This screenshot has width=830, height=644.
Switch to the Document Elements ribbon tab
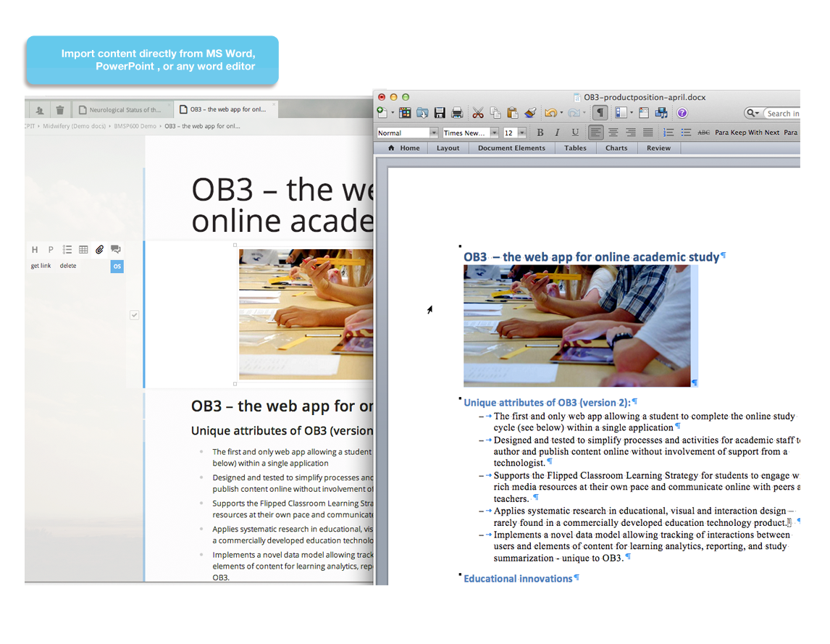(511, 148)
